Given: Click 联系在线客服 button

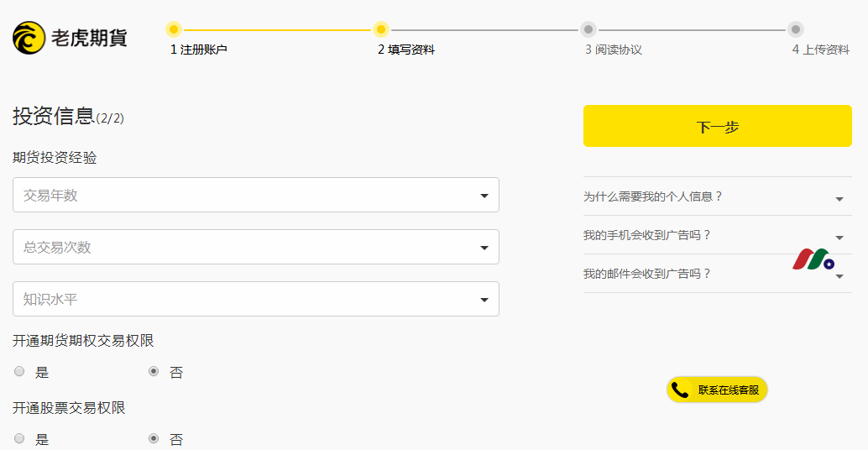Looking at the screenshot, I should tap(717, 390).
